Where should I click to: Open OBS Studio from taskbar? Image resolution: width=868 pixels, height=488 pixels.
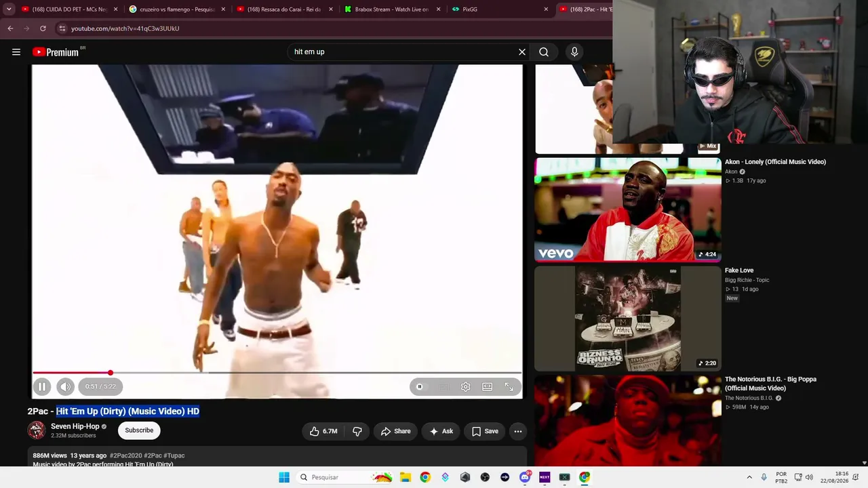click(485, 477)
